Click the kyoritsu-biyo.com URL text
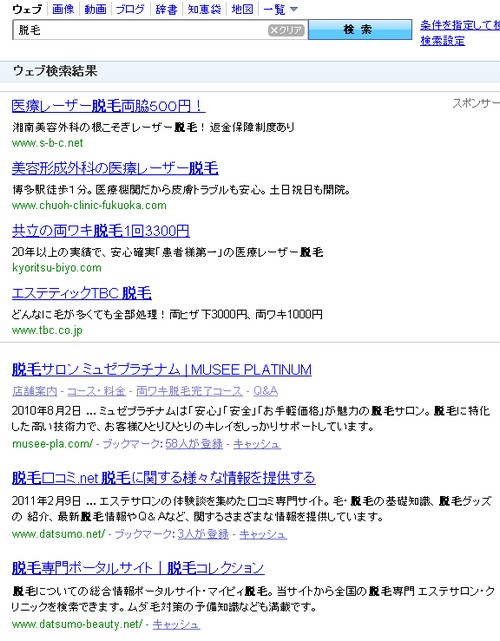Screen dimensions: 500x641 click(57, 268)
